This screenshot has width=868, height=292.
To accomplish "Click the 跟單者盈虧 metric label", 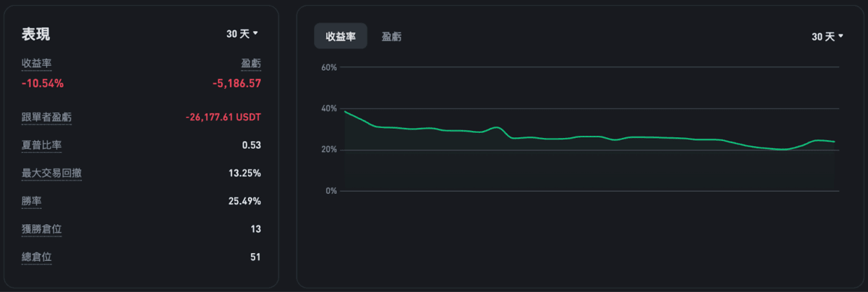I will pyautogui.click(x=47, y=117).
